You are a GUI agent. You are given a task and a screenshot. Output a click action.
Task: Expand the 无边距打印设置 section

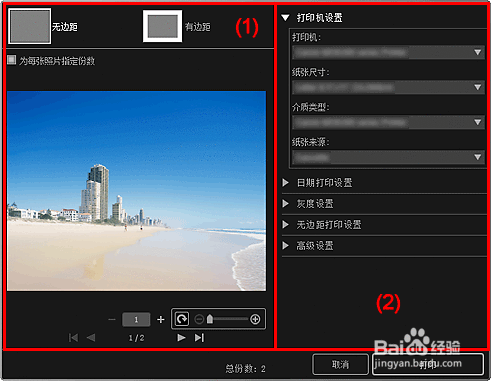pyautogui.click(x=286, y=224)
